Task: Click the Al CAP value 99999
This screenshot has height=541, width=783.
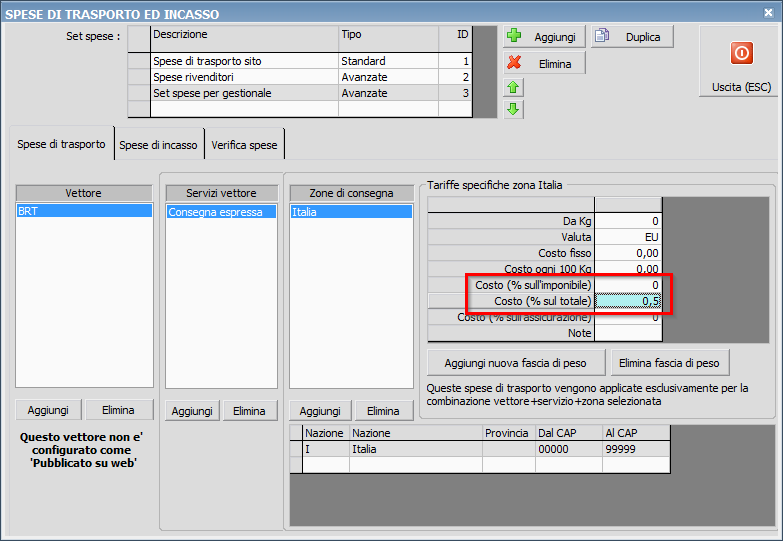Action: pyautogui.click(x=636, y=449)
